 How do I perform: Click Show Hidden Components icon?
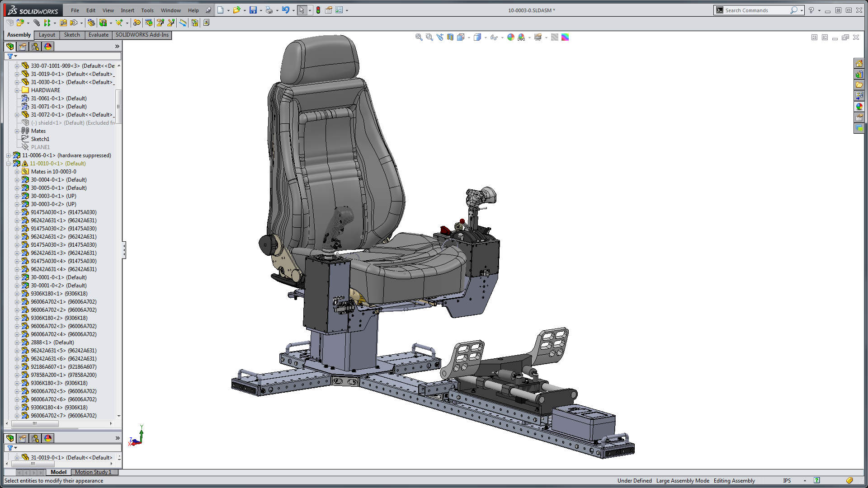91,23
